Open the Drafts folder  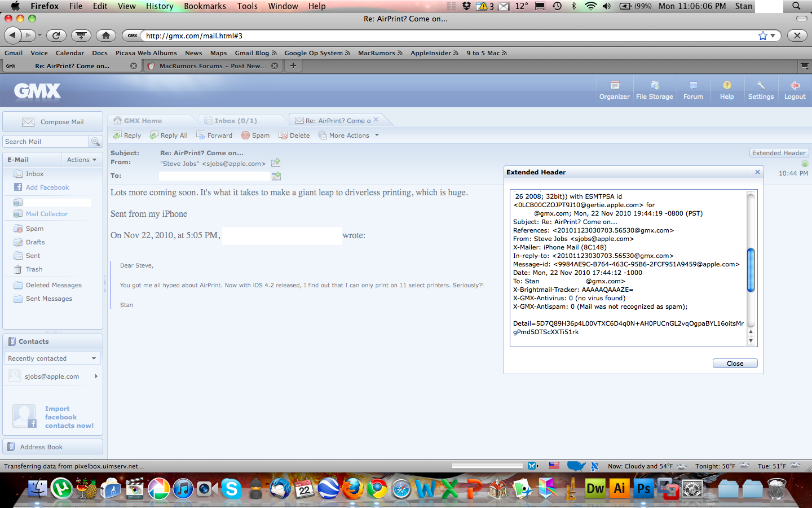35,242
